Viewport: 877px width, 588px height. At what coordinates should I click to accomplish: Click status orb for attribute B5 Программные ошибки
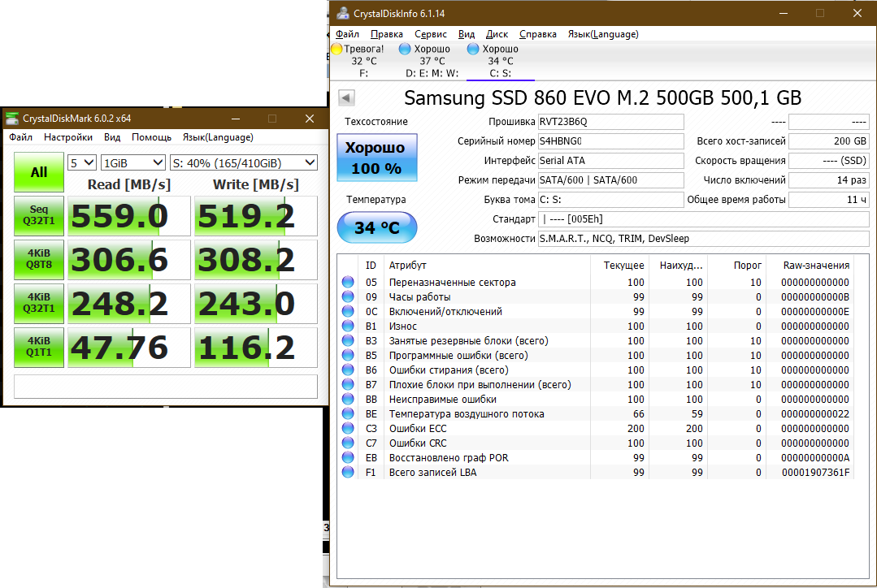point(348,355)
